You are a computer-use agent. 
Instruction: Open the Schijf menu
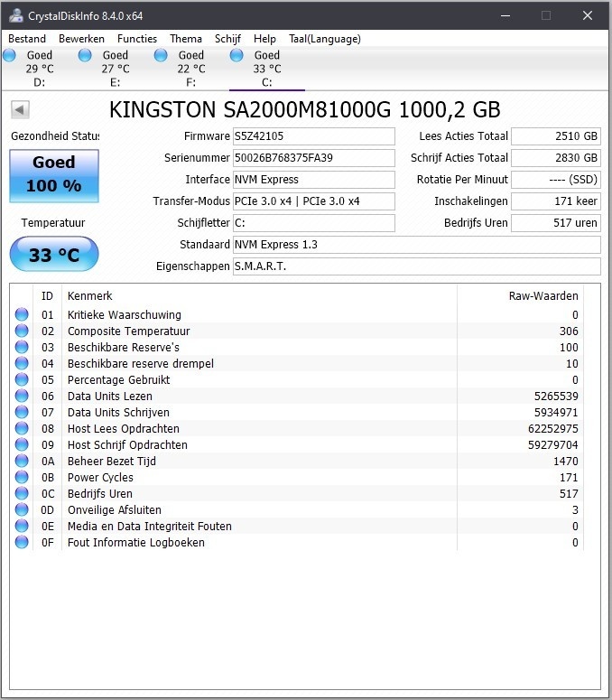pos(227,39)
